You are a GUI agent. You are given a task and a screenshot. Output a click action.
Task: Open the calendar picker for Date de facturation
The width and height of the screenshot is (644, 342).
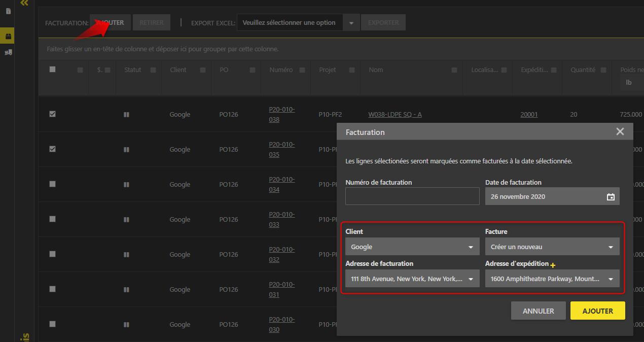pos(611,197)
